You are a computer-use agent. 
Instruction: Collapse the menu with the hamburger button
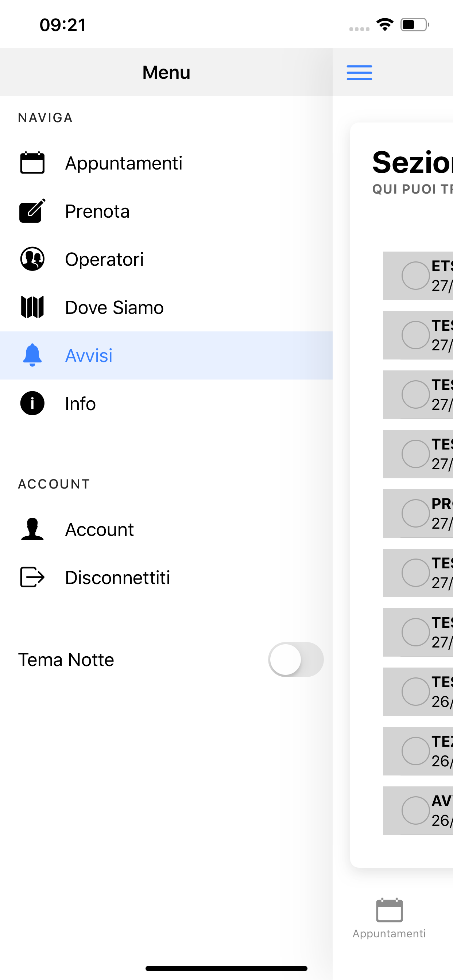click(x=359, y=73)
